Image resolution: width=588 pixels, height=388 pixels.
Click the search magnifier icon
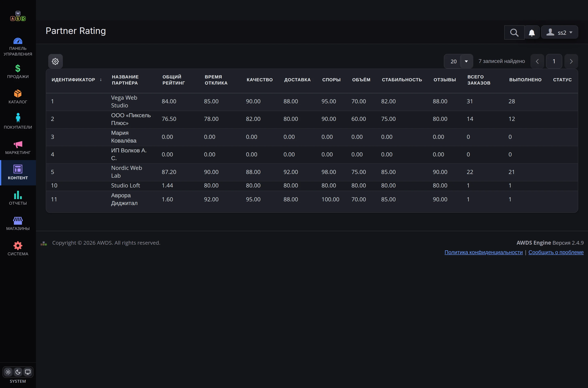click(x=514, y=32)
